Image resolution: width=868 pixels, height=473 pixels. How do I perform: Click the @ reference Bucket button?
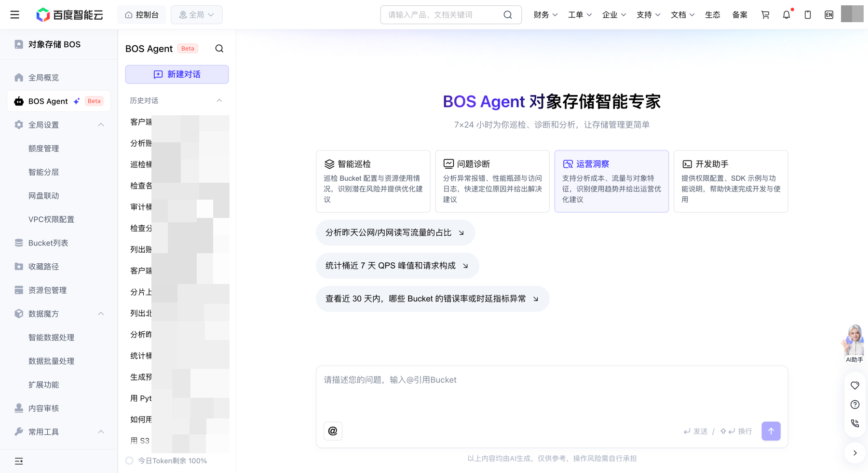coord(333,431)
